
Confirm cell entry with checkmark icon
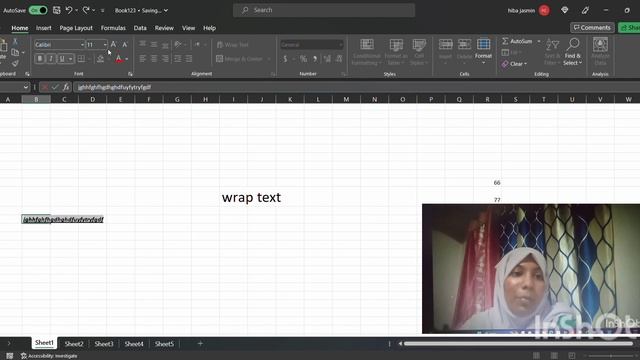click(x=55, y=87)
